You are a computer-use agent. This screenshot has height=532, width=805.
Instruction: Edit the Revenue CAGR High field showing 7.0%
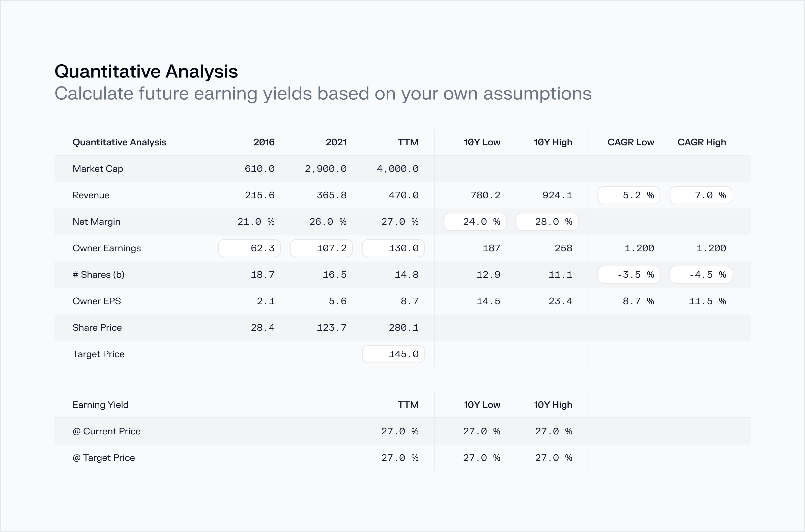tap(701, 195)
